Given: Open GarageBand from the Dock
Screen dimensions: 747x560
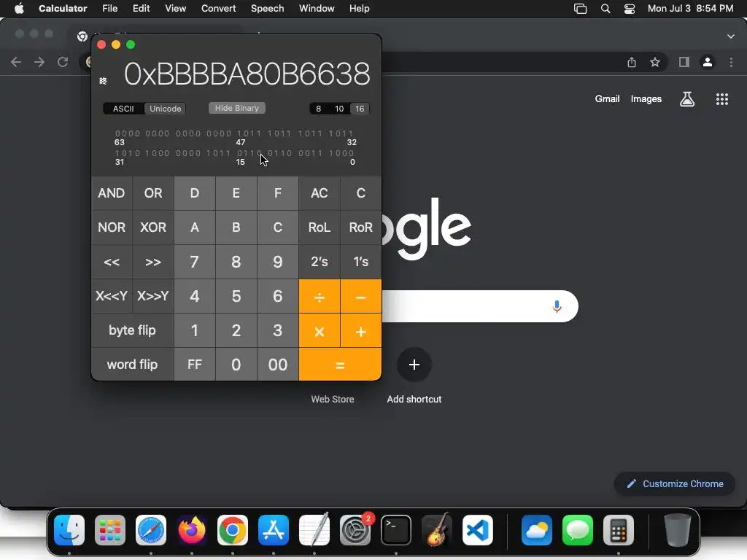Looking at the screenshot, I should coord(437,530).
